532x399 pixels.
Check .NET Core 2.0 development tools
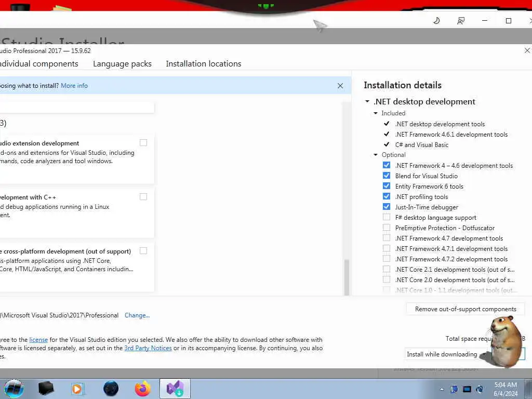[x=387, y=280]
